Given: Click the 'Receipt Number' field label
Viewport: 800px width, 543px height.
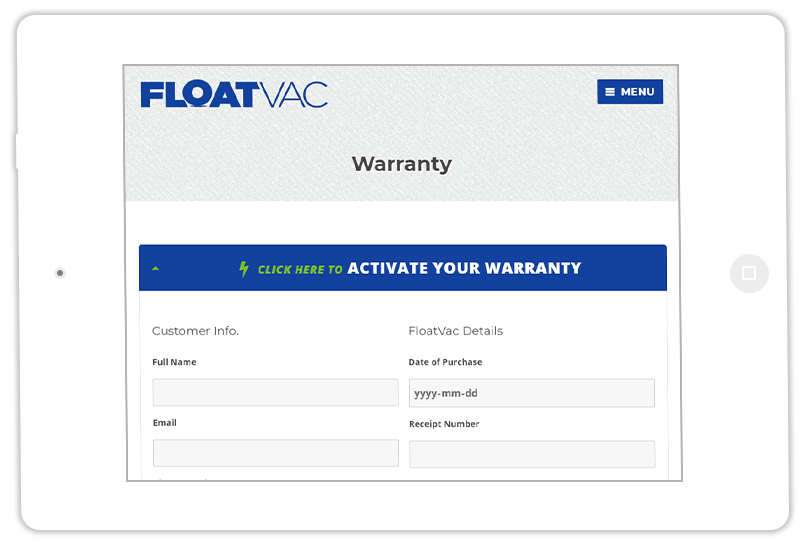Looking at the screenshot, I should click(444, 424).
